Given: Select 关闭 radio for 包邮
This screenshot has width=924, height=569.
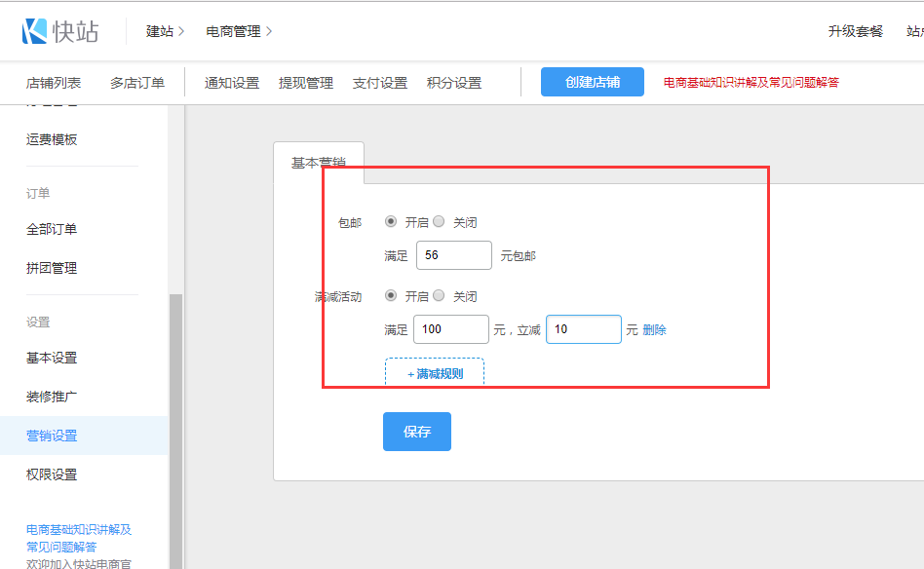Looking at the screenshot, I should pyautogui.click(x=439, y=221).
